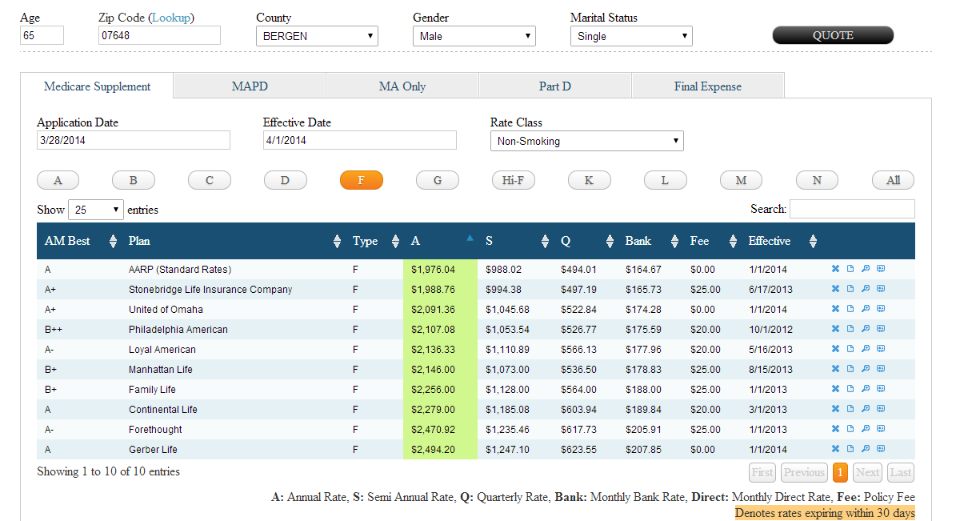
Task: Click the magnifier icon for Stonebridge Life row
Action: pos(866,290)
